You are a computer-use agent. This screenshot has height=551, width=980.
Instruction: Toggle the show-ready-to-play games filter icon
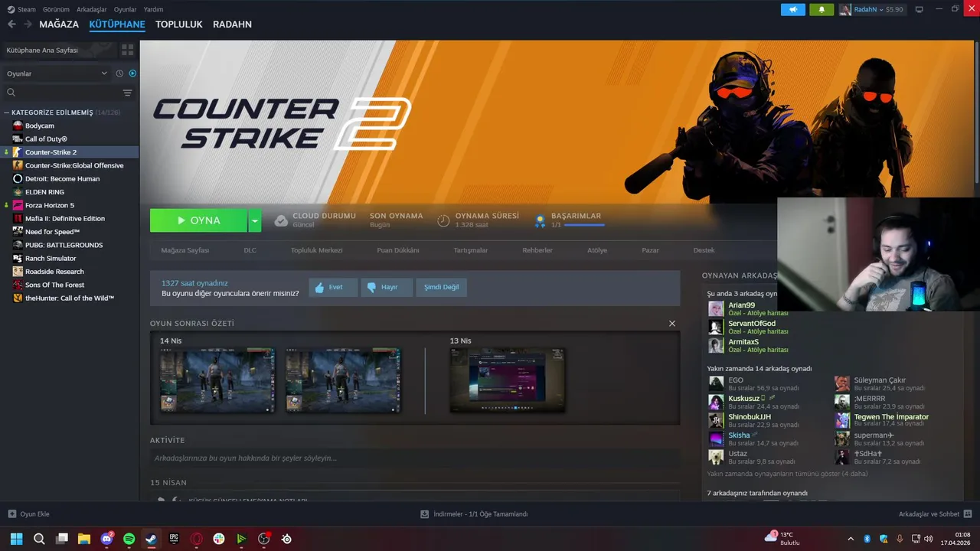(x=132, y=73)
